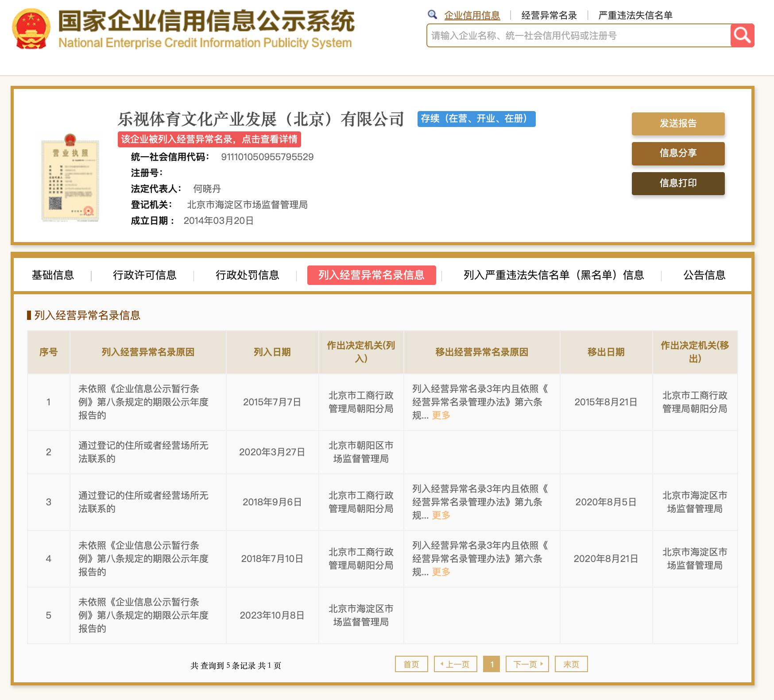Click the section heading 列入经营异常名录信息
Screen dimensions: 774x700
[87, 315]
